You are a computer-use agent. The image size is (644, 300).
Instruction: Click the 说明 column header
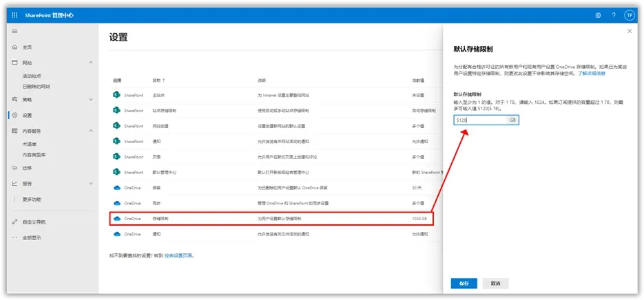tap(262, 81)
